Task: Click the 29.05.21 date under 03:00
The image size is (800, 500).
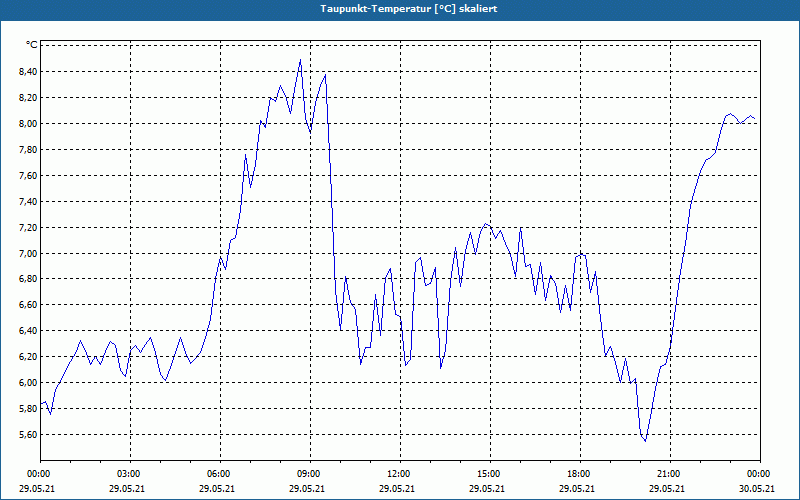Action: pos(127,488)
